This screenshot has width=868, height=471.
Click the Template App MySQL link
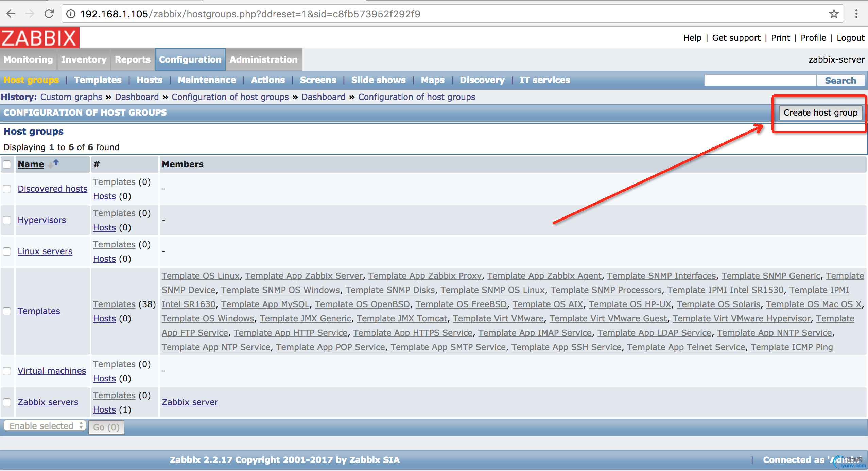click(265, 304)
